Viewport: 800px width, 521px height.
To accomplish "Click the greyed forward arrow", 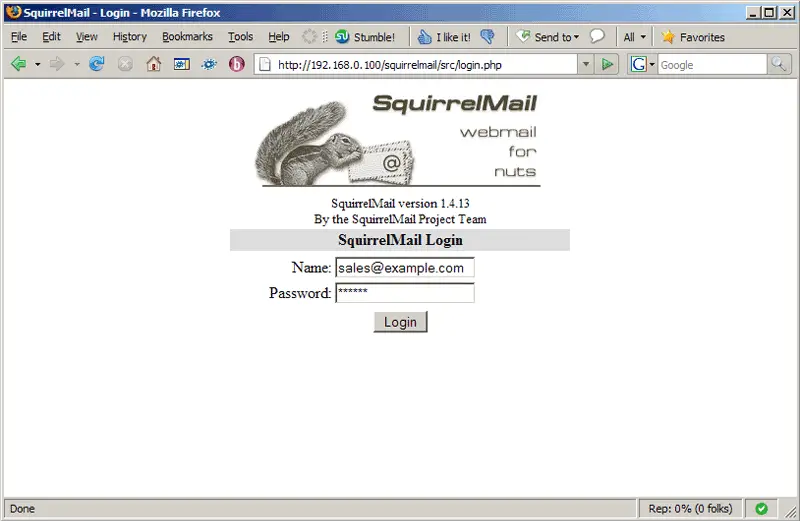I will click(x=57, y=64).
